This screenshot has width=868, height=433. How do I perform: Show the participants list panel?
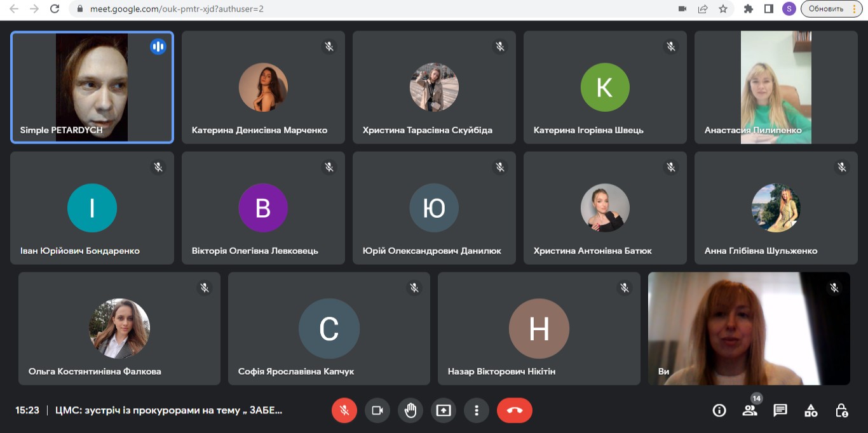point(750,410)
